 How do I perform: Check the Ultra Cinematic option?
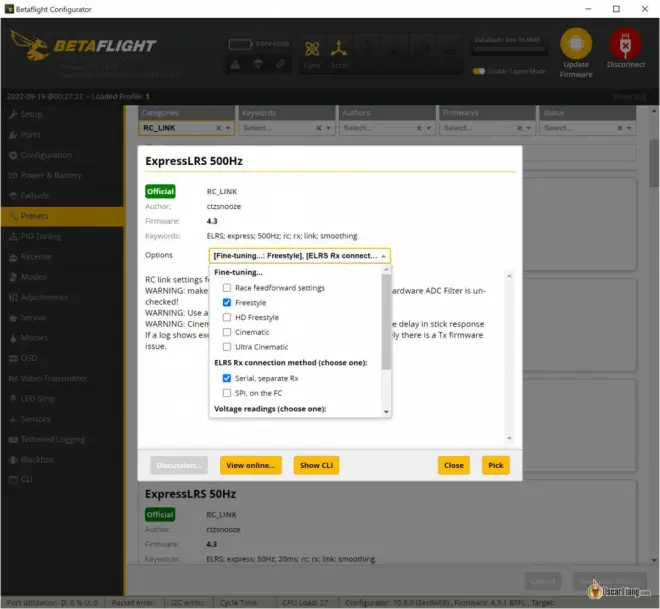pos(227,347)
